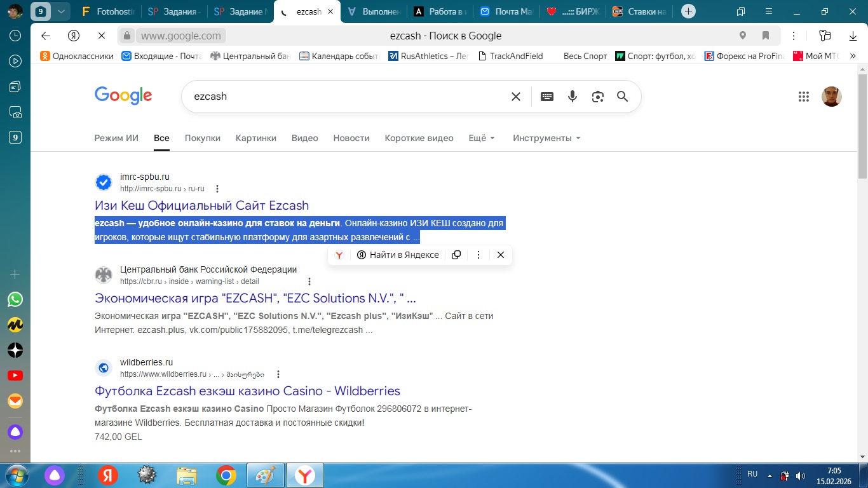868x488 pixels.
Task: Open the orange mail icon in sidebar
Action: [x=15, y=401]
